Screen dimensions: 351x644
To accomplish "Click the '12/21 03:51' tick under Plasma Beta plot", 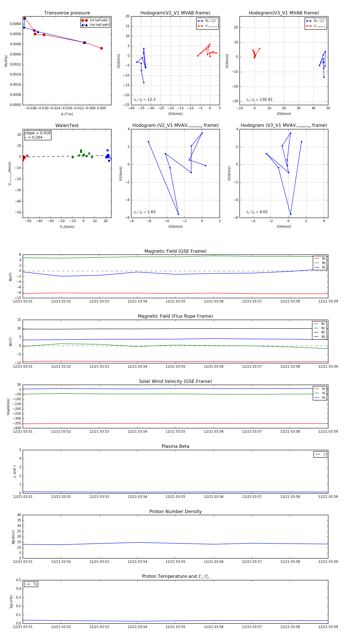I will pos(23,496).
